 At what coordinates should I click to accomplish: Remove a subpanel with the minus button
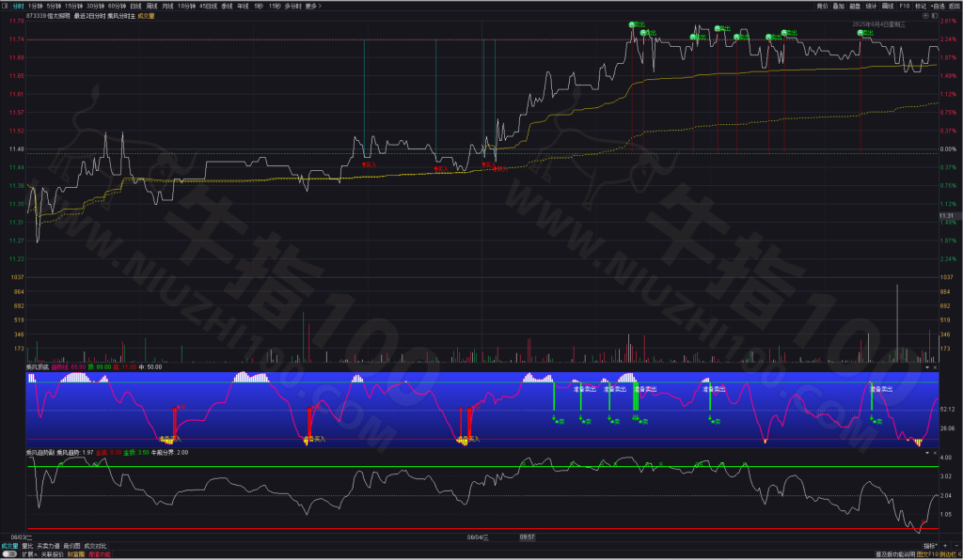[x=956, y=546]
